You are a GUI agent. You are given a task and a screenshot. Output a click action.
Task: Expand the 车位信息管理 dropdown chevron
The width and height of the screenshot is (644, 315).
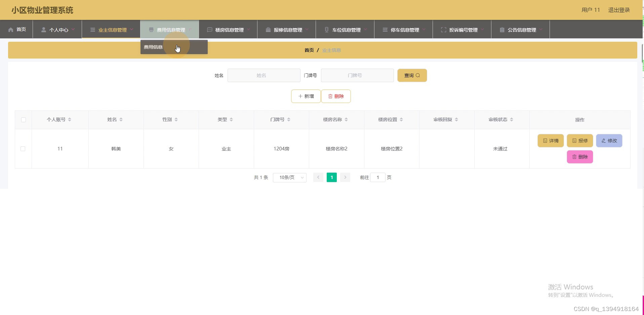coord(365,29)
